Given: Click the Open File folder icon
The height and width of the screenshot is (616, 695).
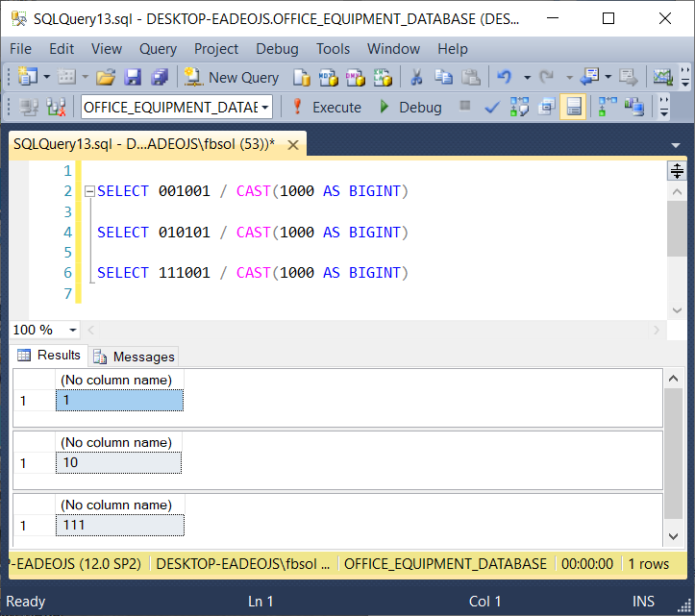Looking at the screenshot, I should coord(106,77).
